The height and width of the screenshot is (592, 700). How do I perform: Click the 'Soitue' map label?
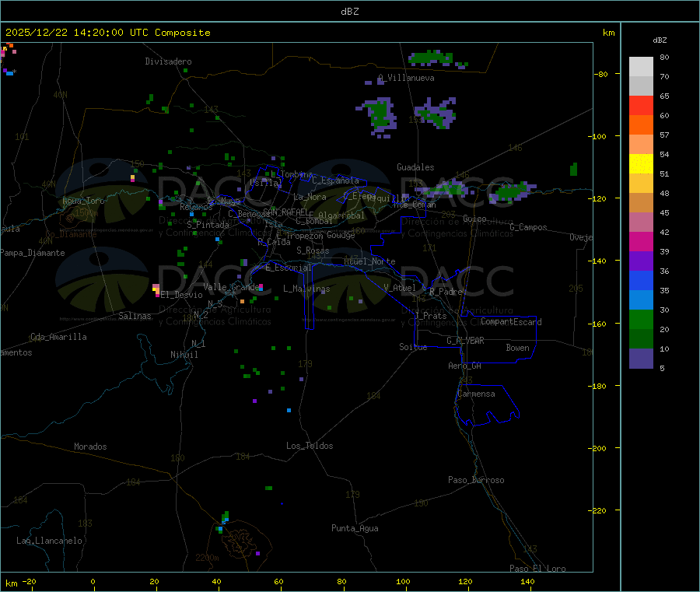tap(414, 347)
